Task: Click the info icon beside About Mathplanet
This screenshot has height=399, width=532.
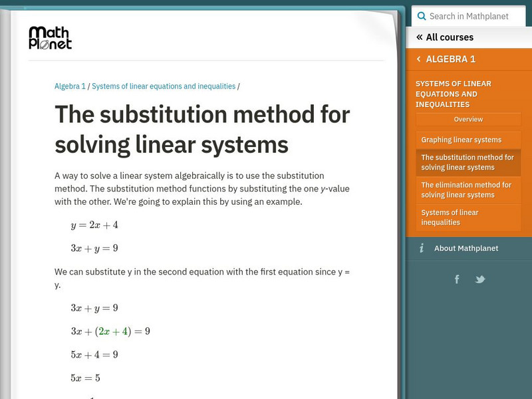Action: (x=422, y=248)
